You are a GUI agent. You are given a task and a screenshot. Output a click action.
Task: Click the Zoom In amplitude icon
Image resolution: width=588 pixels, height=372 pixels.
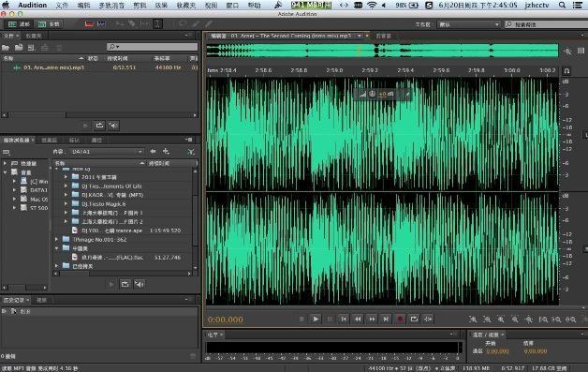pos(473,320)
